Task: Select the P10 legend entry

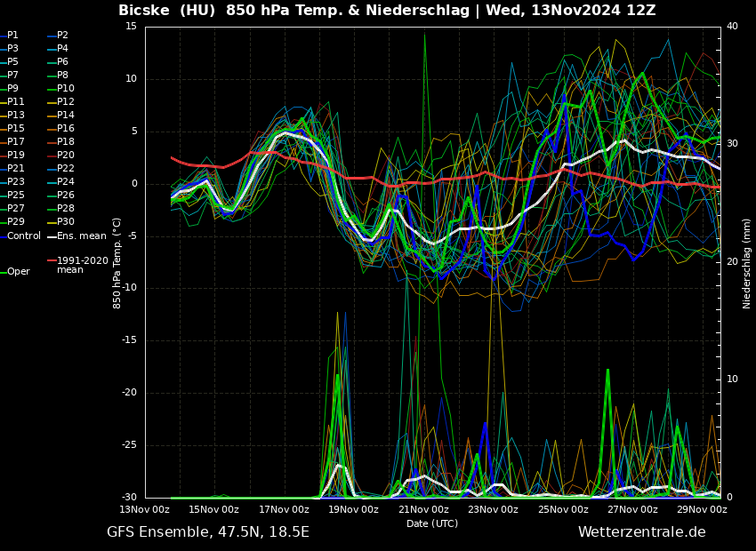Action: [x=66, y=89]
